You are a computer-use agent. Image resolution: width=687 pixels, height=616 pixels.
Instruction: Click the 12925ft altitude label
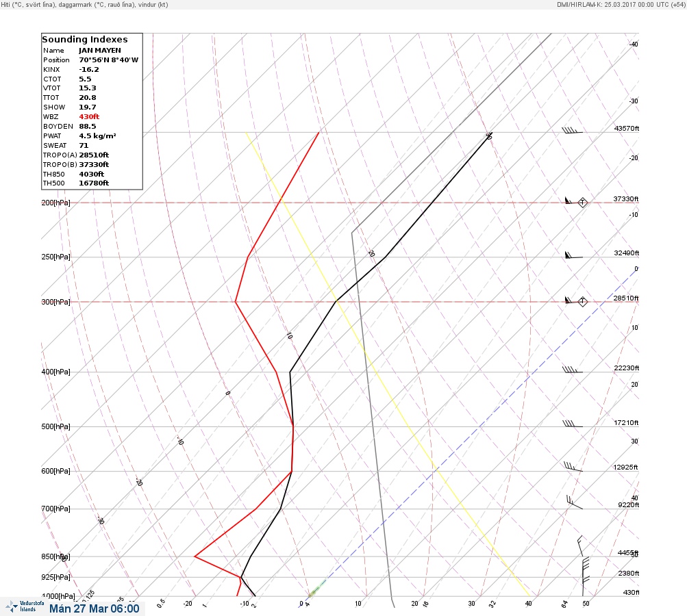(x=626, y=467)
